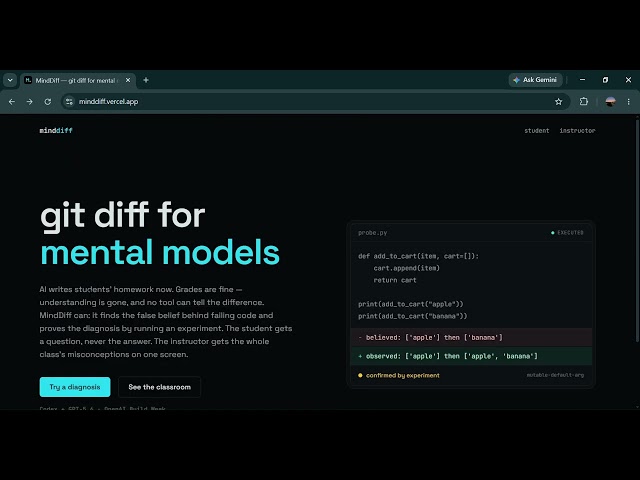Reload the minddiff.vercel.app page
Viewport: 640px width, 480px height.
pyautogui.click(x=48, y=102)
